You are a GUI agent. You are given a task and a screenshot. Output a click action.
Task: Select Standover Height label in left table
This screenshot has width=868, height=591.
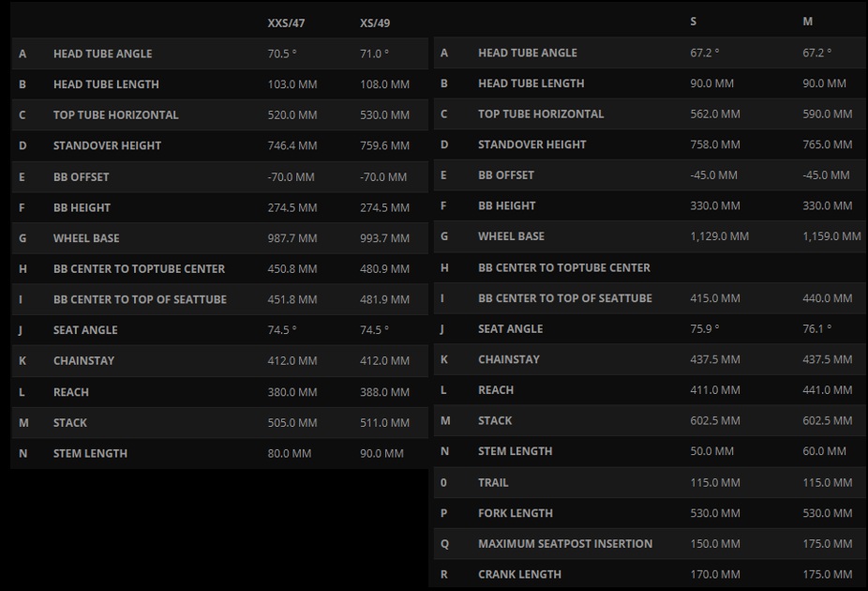(107, 145)
